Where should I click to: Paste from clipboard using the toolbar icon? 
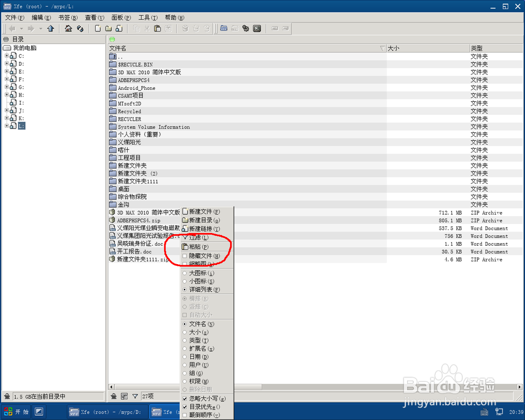pos(157,28)
